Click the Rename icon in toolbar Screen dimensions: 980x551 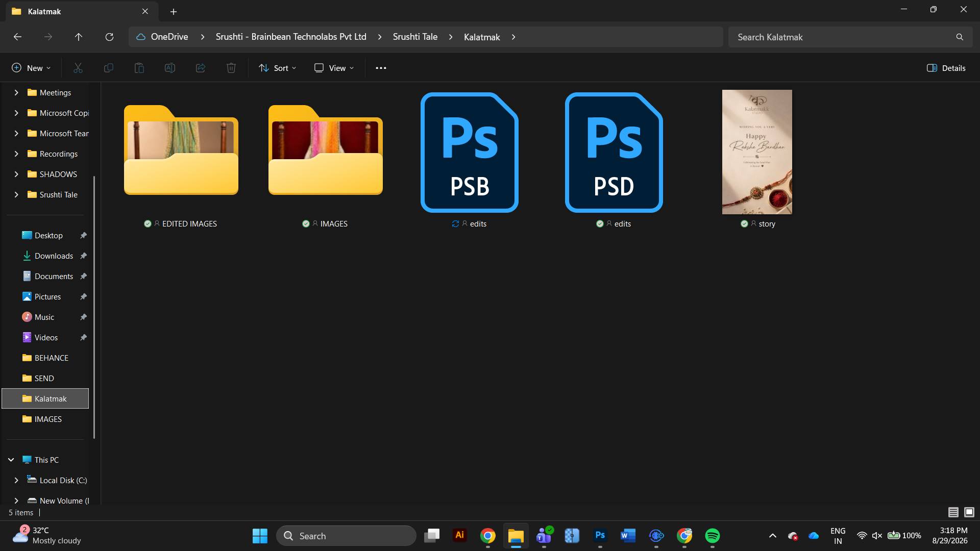tap(170, 68)
